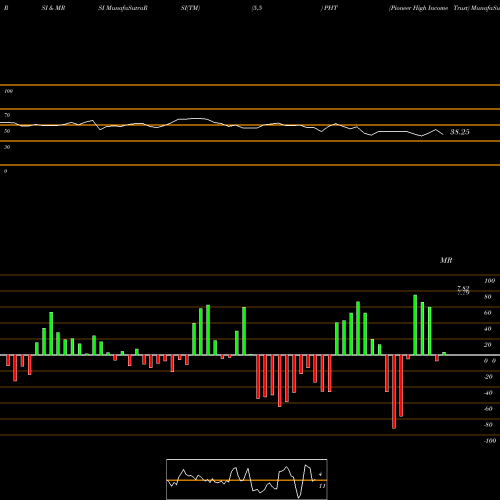
Task: Click the '-60' label on the MR axis
Action: click(488, 409)
